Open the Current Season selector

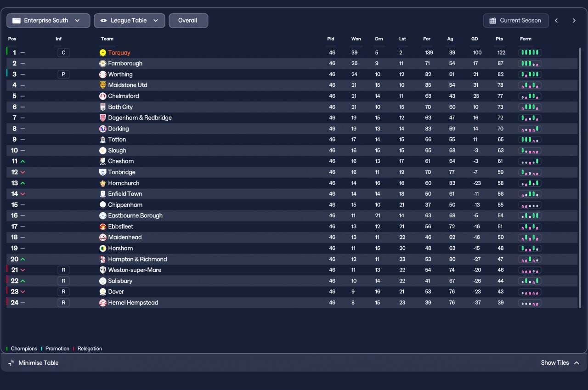pyautogui.click(x=515, y=21)
